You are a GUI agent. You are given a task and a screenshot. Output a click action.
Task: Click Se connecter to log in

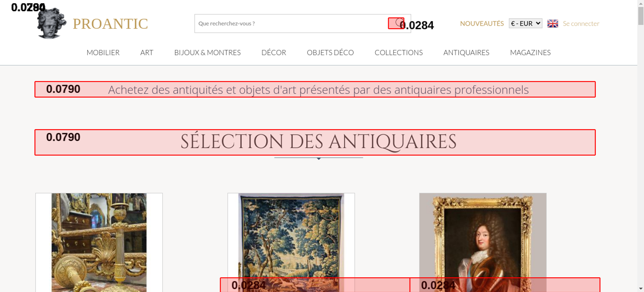coord(581,23)
